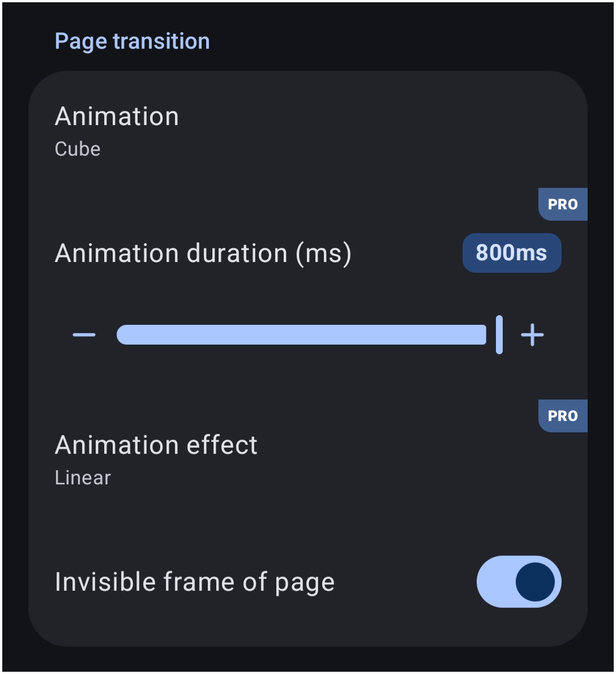Click the dark knob of the toggle switch

pyautogui.click(x=535, y=582)
